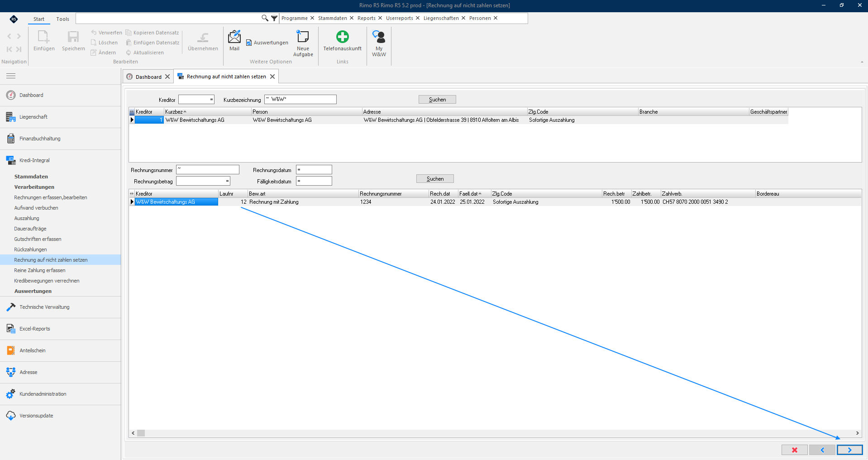Click Suchen next to Kurzbezeichnung
Screen dimensions: 868x460
click(x=437, y=100)
